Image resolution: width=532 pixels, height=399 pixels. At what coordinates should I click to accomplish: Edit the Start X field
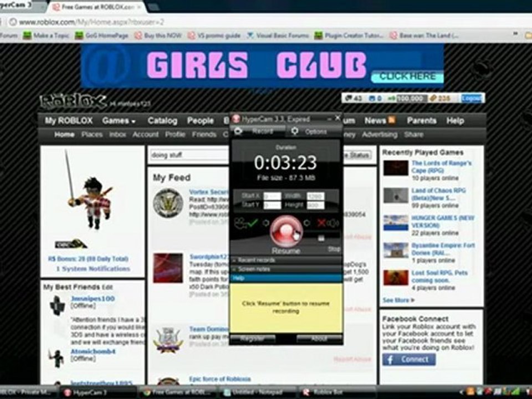272,196
